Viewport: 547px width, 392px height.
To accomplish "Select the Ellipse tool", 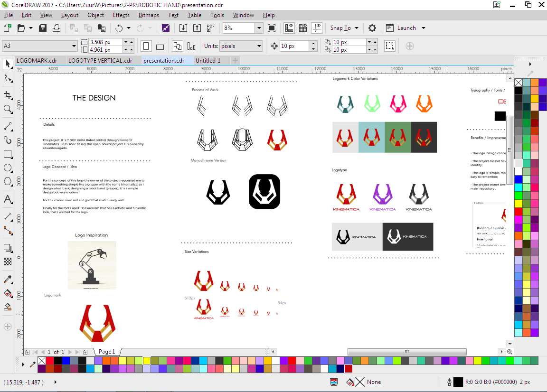I will 8,168.
